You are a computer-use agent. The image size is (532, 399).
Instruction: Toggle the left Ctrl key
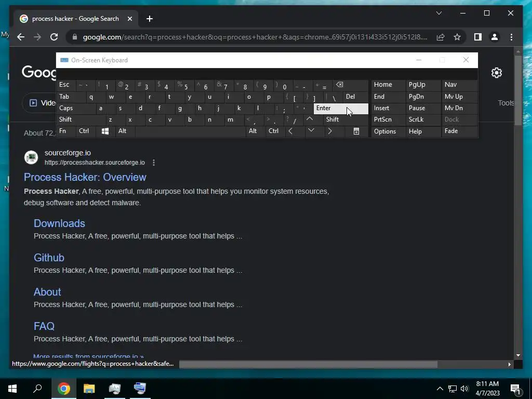tap(86, 131)
